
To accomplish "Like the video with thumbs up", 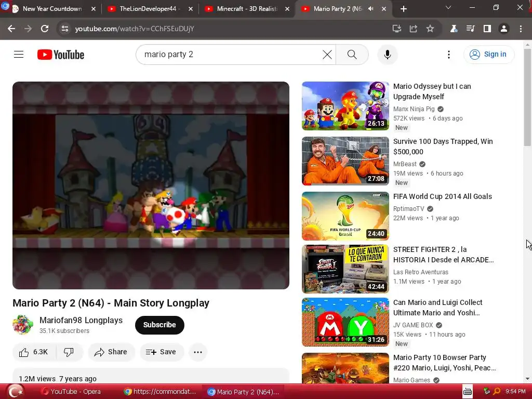I will 33,352.
